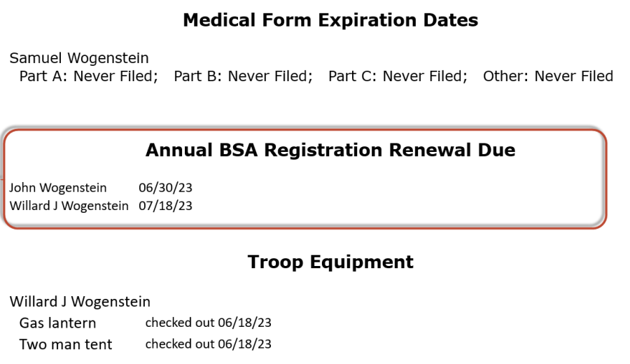Click the word Equipment in heading

[362, 262]
